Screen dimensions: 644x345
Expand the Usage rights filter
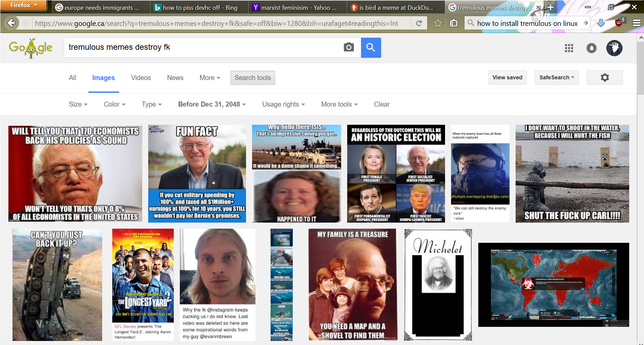[x=283, y=104]
